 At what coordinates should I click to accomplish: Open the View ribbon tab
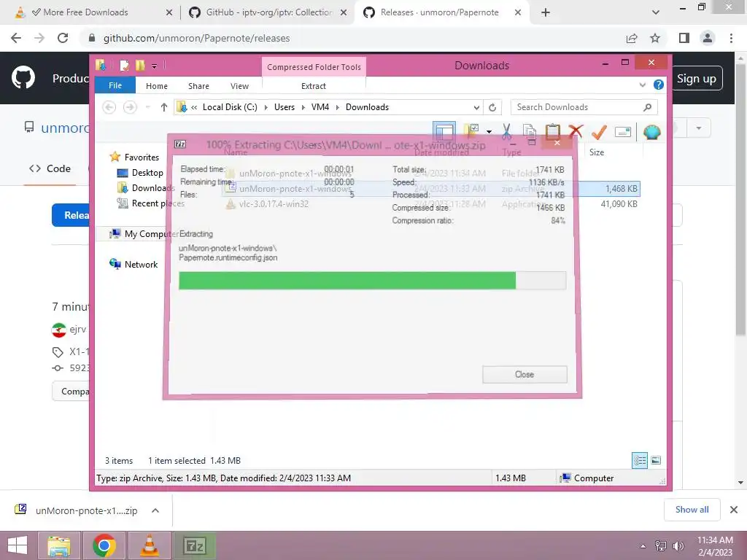click(239, 86)
